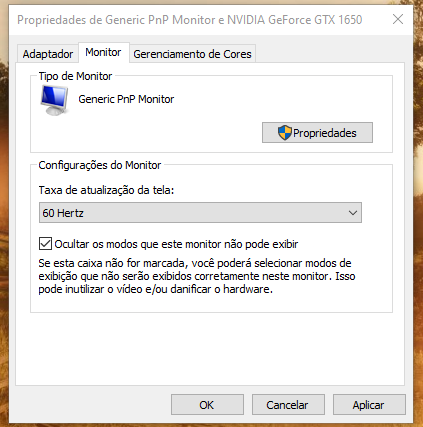Apply changes with the Aplicar button

(x=369, y=405)
